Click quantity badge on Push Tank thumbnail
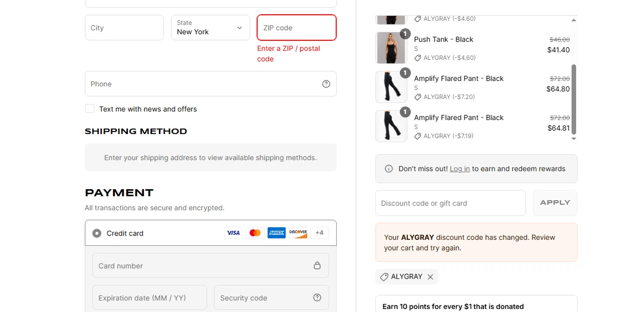644x312 pixels. click(405, 34)
